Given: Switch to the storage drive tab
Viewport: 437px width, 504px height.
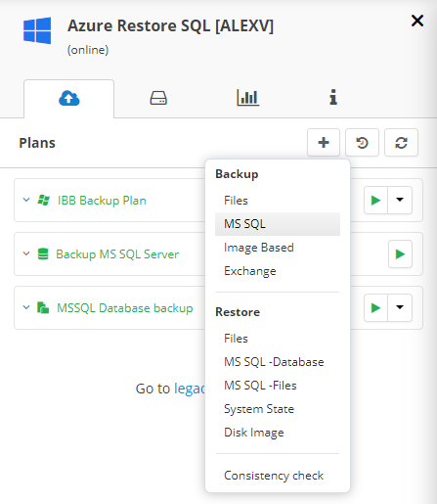Looking at the screenshot, I should pyautogui.click(x=158, y=98).
